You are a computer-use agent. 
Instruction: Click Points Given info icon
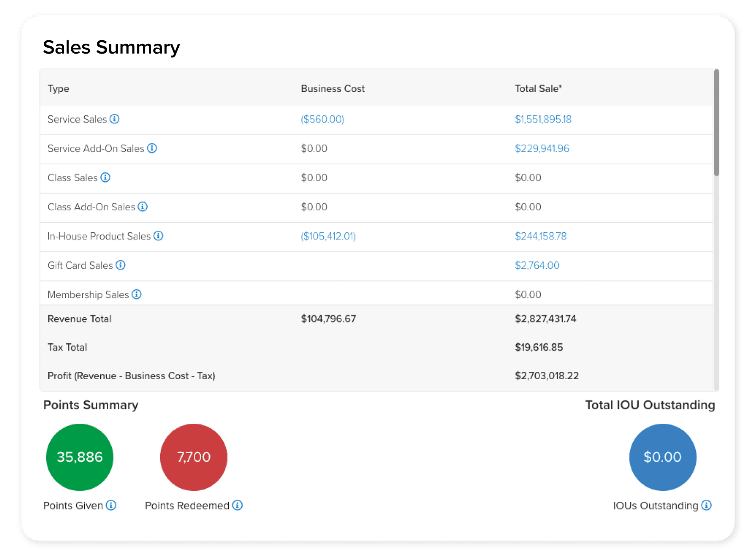pos(111,505)
